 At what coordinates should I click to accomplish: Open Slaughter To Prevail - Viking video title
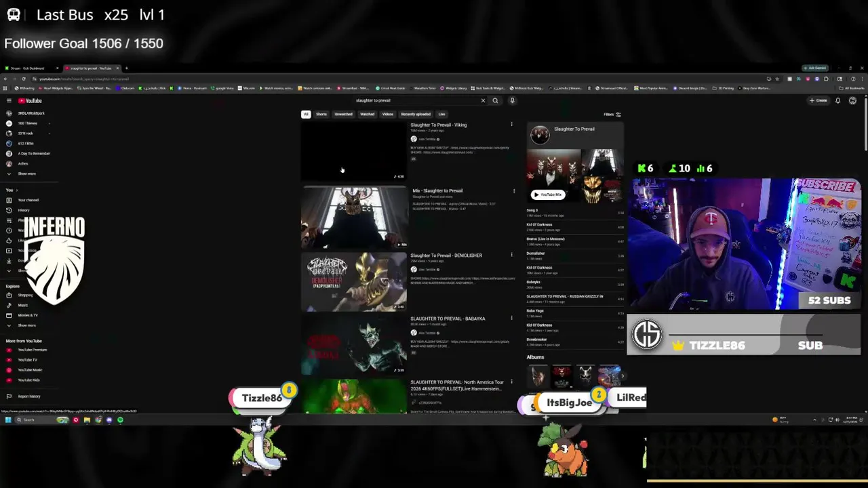pyautogui.click(x=438, y=125)
